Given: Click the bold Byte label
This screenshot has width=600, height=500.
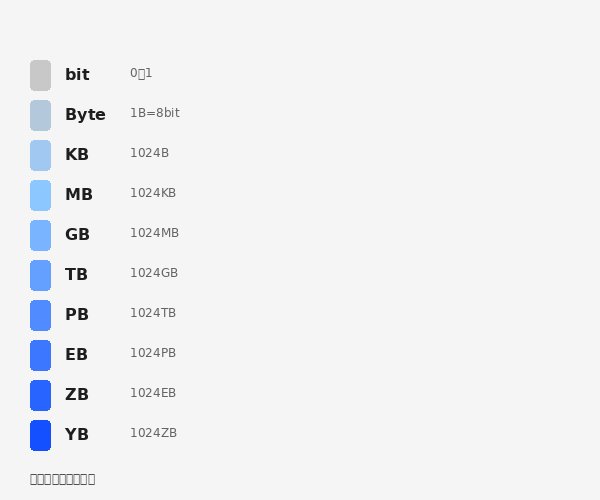Looking at the screenshot, I should click(85, 114).
